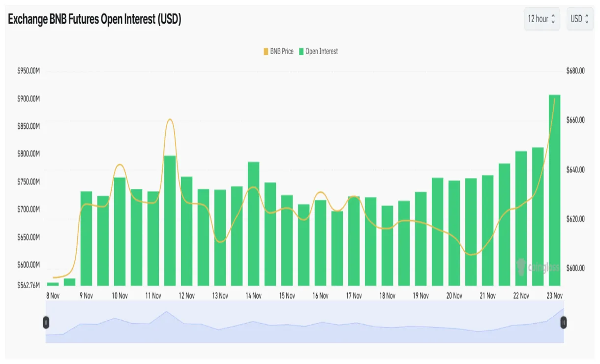Screen dimensions: 600x364
Task: Click the left navigator handle icon
Action: (x=46, y=323)
